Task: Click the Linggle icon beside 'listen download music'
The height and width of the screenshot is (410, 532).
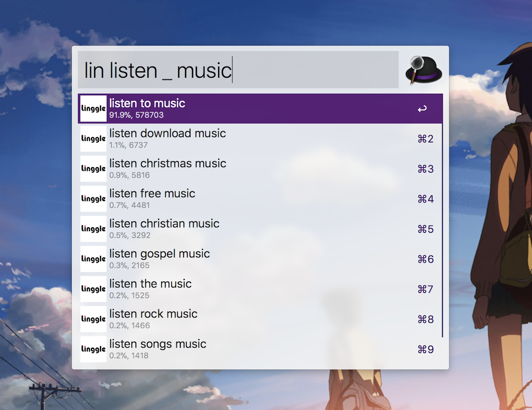Action: pyautogui.click(x=93, y=138)
